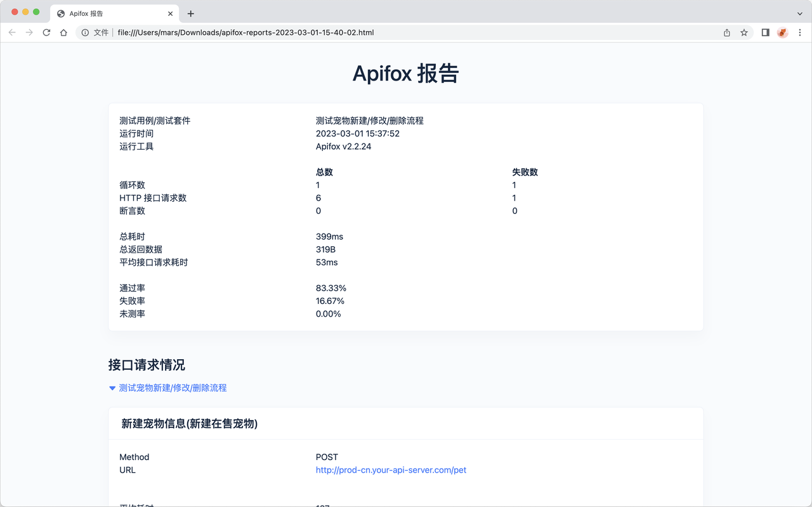Click the total time value 399ms
The width and height of the screenshot is (812, 507).
click(x=329, y=237)
